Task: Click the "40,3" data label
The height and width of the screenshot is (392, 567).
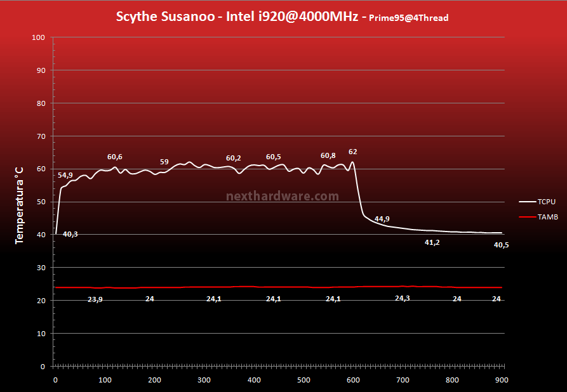Action: tap(70, 234)
